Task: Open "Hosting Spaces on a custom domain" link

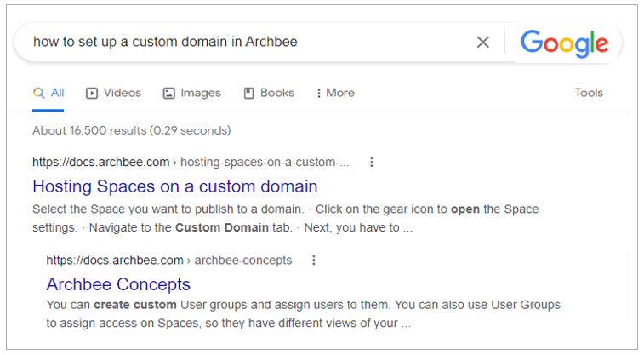Action: tap(174, 186)
